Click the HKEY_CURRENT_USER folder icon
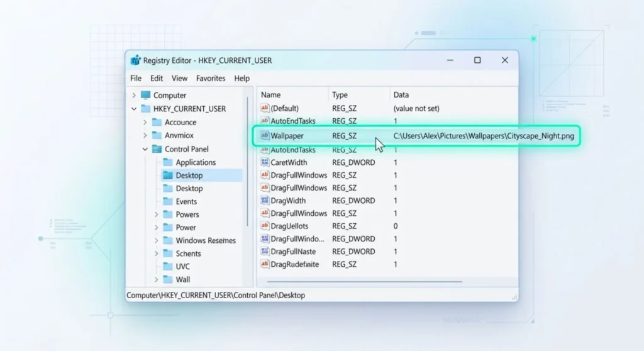The height and width of the screenshot is (351, 644). point(145,108)
